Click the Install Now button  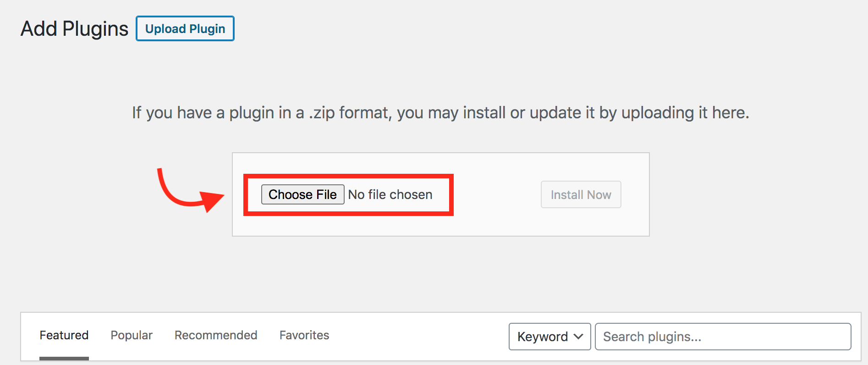coord(581,194)
